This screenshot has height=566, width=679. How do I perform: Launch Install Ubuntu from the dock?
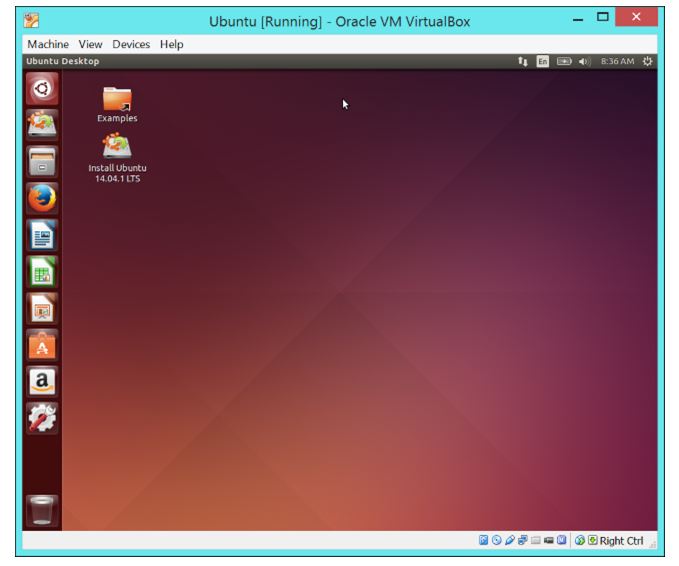[x=42, y=125]
